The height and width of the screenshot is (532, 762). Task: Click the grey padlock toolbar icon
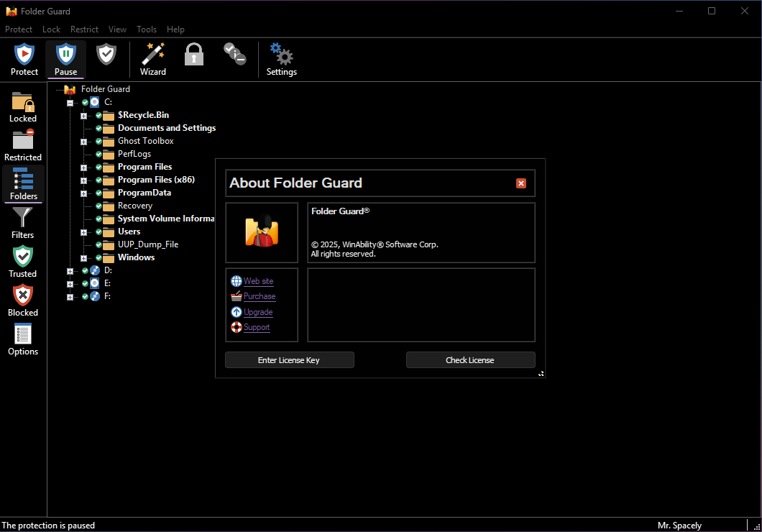tap(194, 54)
